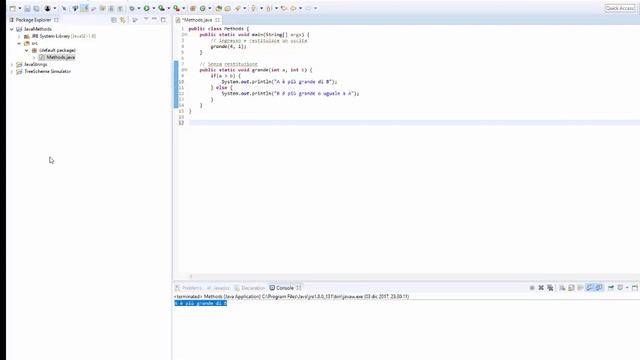
Task: Click the Coverage run toolbar icon
Action: 161,8
